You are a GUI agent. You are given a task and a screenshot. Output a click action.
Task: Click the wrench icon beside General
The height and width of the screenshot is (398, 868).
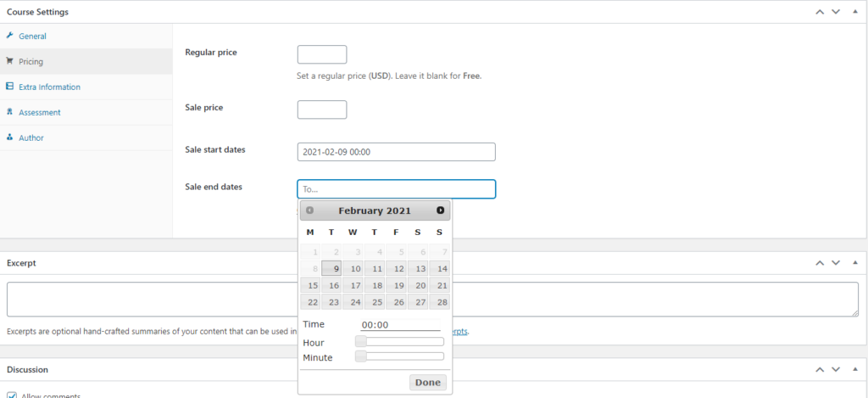tap(9, 36)
